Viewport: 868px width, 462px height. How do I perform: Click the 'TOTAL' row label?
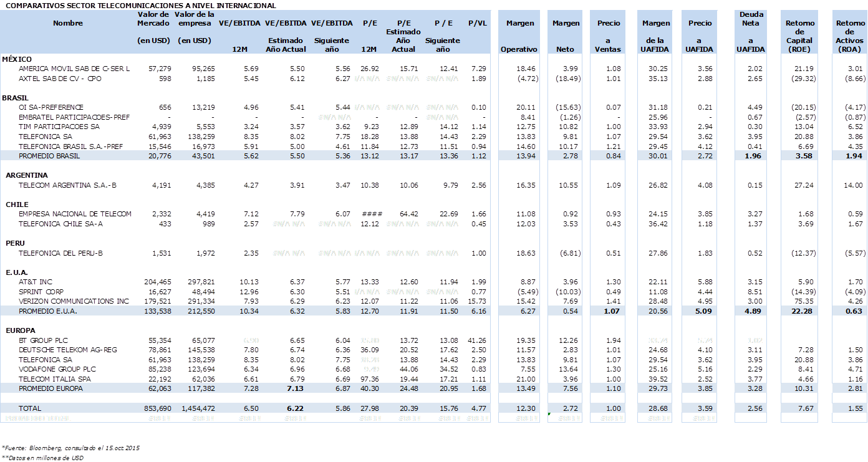coord(30,408)
